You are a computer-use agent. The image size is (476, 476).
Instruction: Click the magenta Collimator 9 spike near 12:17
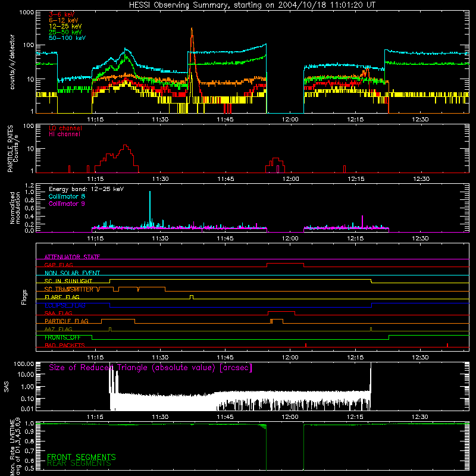[x=362, y=221]
